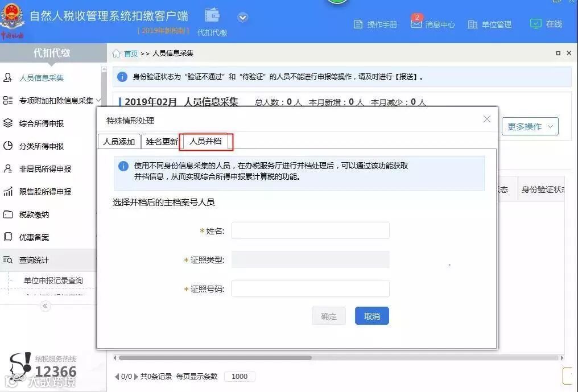This screenshot has height=392, width=578.
Task: Open 非居民所得申报 in sidebar
Action: point(45,170)
